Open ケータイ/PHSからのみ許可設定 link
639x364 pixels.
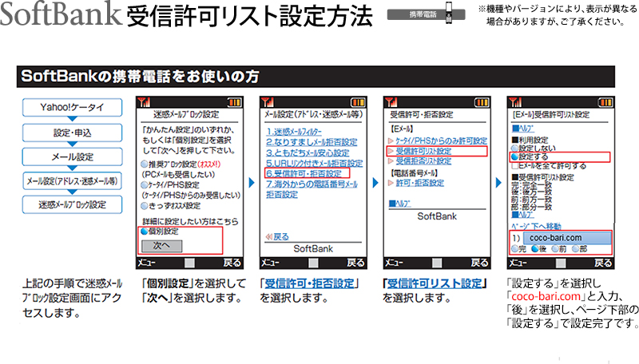point(442,140)
